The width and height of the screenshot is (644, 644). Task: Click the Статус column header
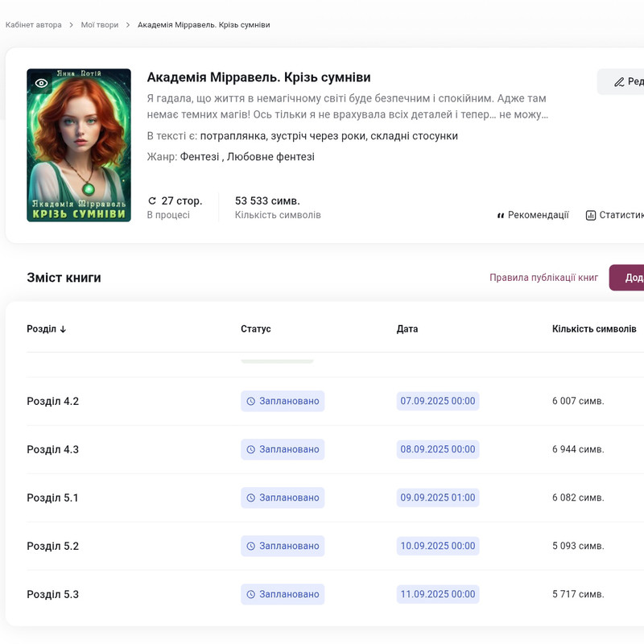pyautogui.click(x=256, y=329)
